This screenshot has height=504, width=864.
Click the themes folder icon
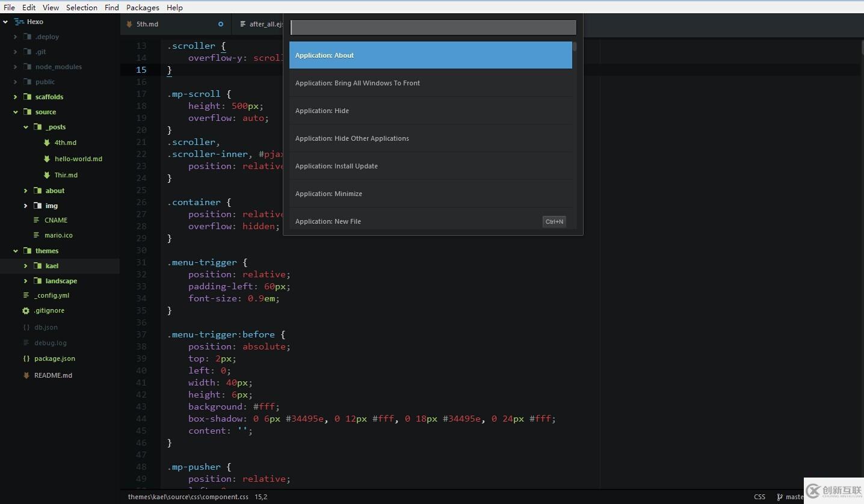coord(27,251)
